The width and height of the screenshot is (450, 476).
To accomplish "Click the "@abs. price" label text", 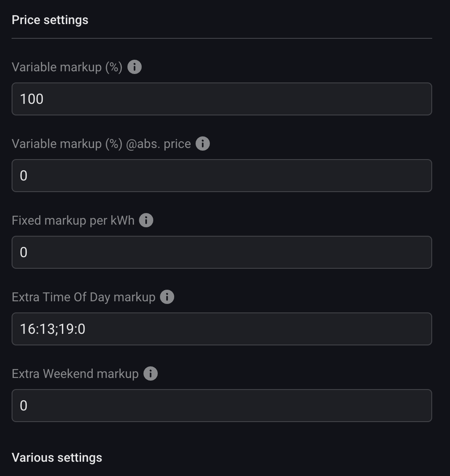I will (158, 144).
